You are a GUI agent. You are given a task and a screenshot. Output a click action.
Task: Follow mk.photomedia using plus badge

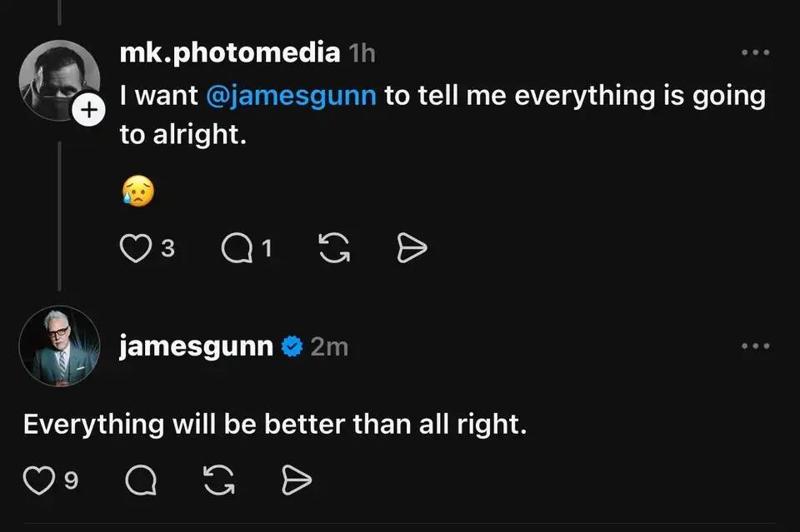[88, 111]
